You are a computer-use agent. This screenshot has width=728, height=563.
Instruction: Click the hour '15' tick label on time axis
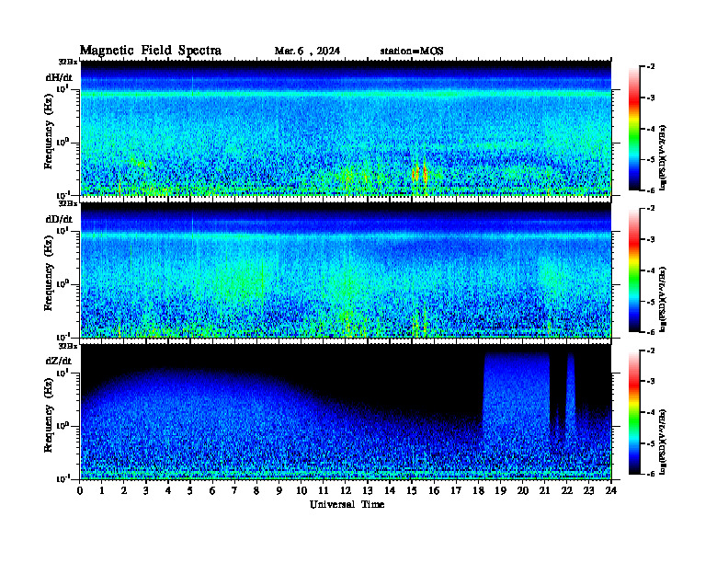(412, 491)
